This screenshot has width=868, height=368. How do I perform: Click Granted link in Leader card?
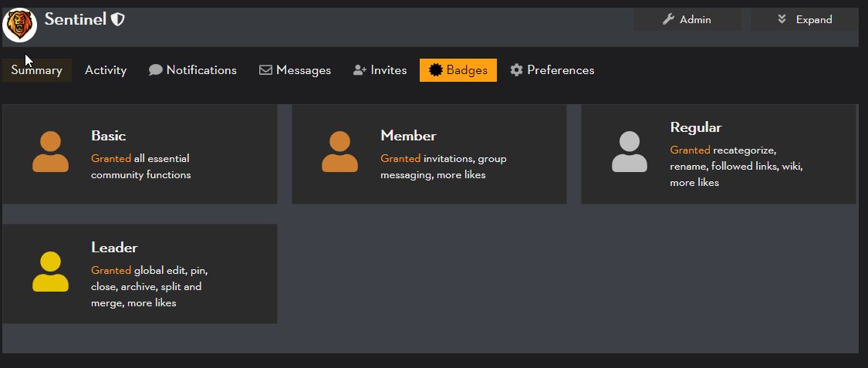click(x=111, y=271)
